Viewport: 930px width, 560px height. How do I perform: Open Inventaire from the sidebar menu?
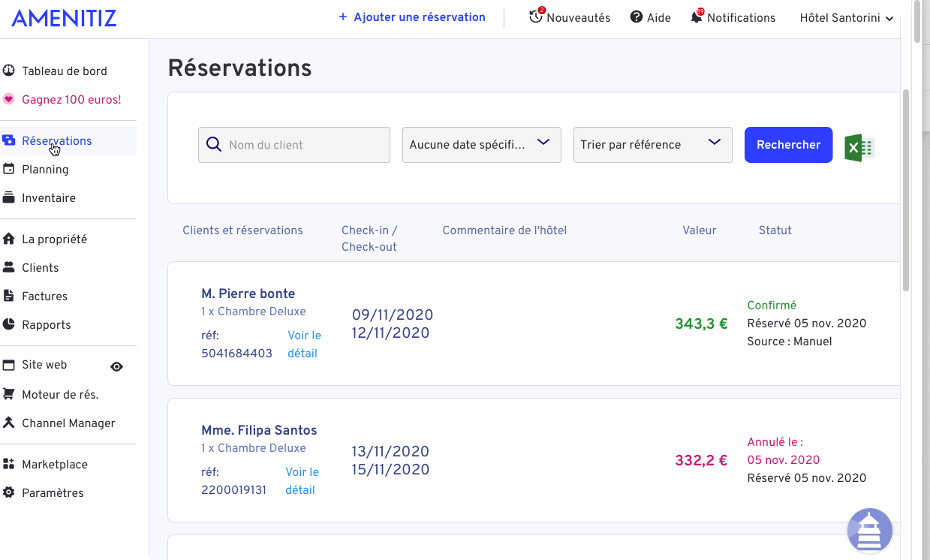point(48,198)
